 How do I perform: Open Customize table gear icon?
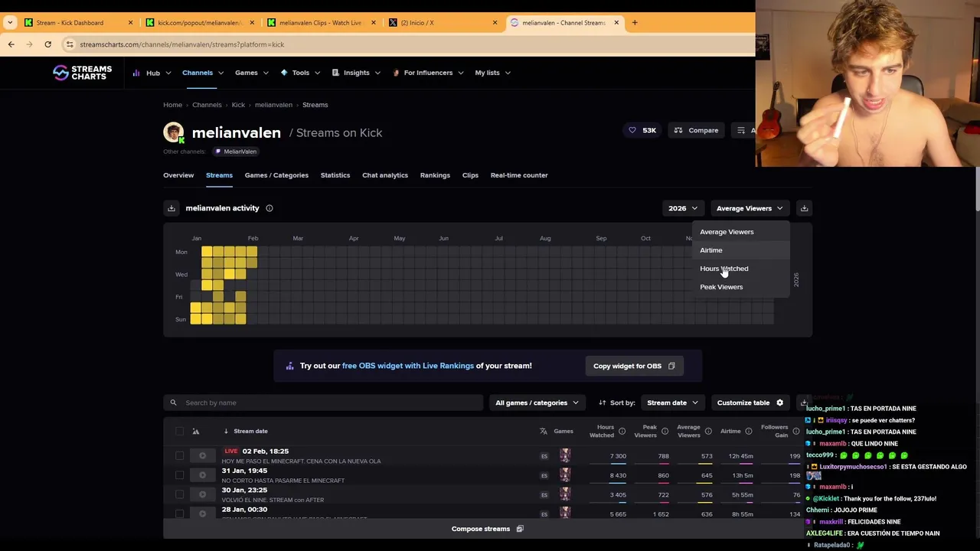779,403
